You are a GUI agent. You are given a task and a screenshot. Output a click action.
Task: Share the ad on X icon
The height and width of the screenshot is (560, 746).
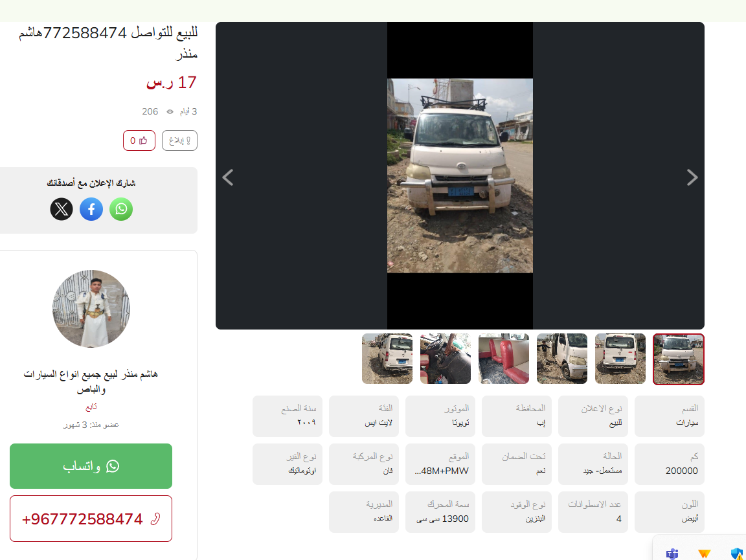click(x=62, y=209)
